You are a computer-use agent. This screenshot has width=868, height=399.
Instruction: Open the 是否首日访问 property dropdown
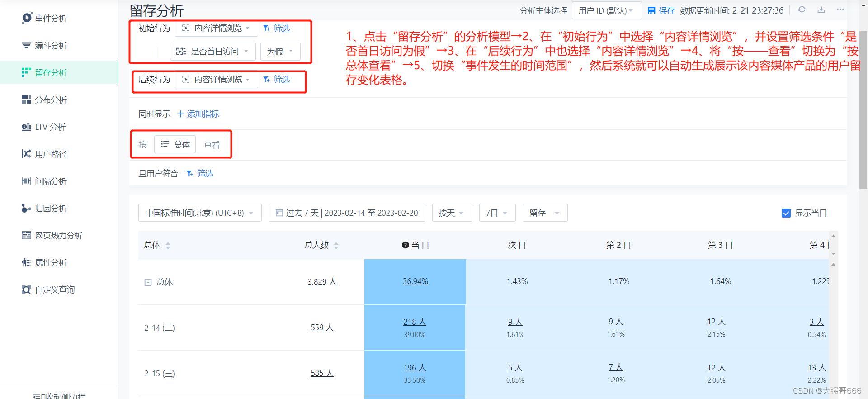[x=213, y=52]
